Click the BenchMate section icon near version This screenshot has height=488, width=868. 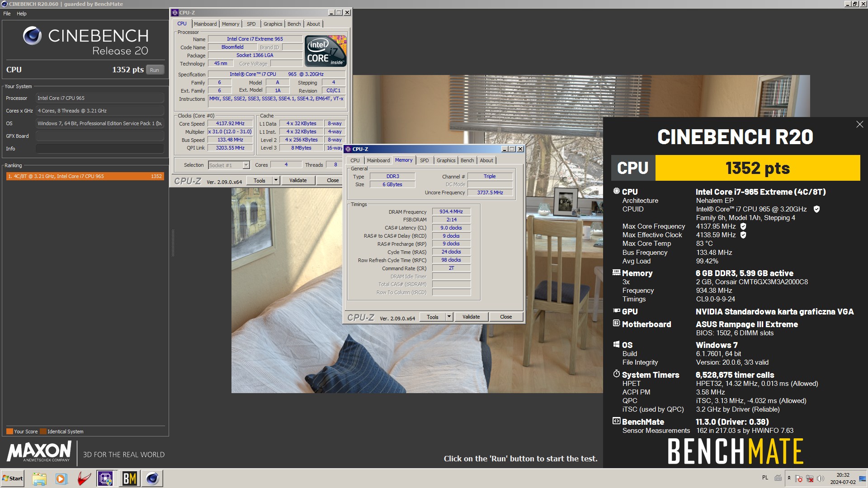pos(616,421)
